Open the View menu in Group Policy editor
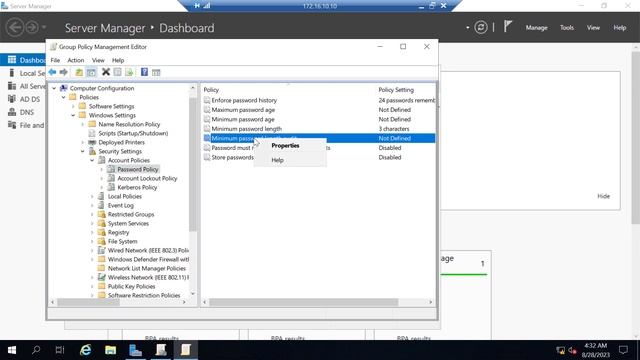The height and width of the screenshot is (360, 640). point(98,60)
